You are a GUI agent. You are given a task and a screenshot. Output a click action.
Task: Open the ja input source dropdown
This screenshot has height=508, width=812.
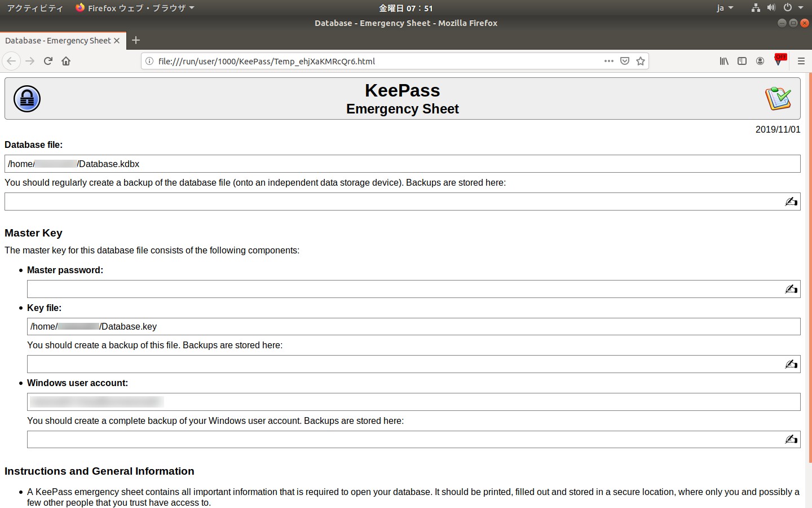(725, 8)
